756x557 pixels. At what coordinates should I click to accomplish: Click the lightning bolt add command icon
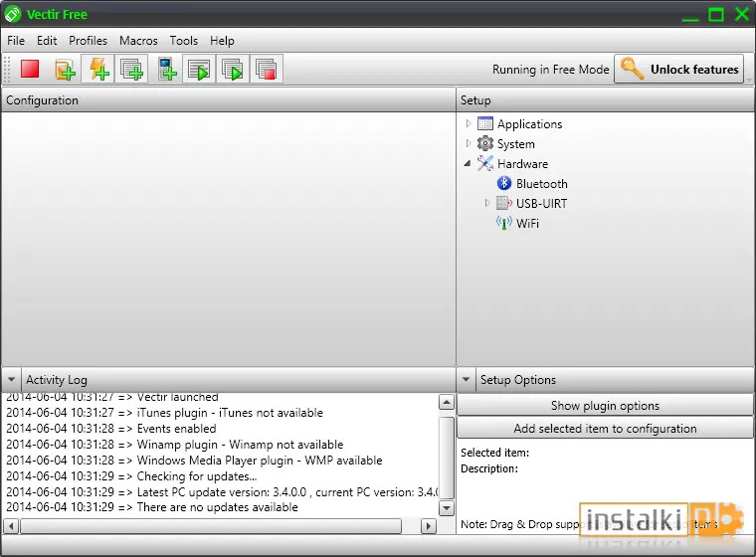pyautogui.click(x=98, y=69)
